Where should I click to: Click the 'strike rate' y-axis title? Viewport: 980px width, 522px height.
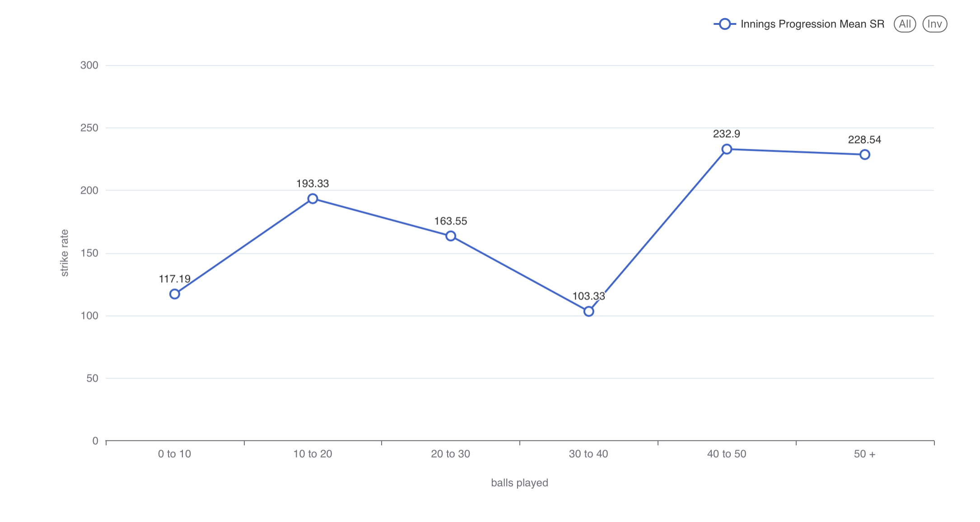(65, 253)
